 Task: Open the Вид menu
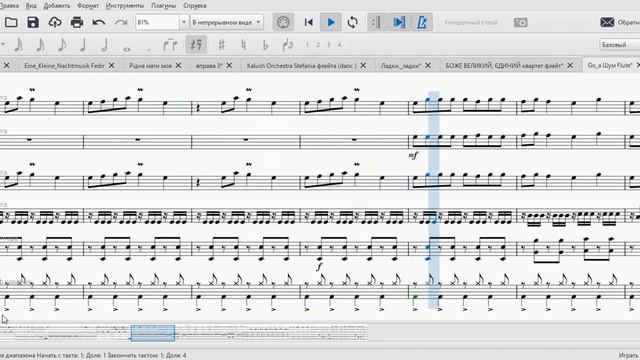(31, 6)
